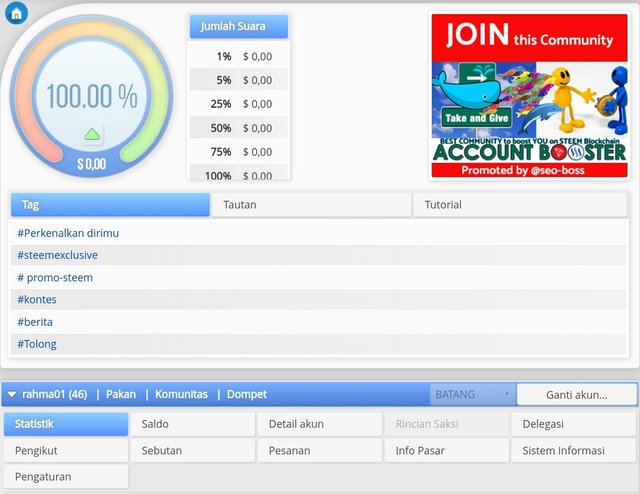Open the Tutorial tab

(520, 205)
